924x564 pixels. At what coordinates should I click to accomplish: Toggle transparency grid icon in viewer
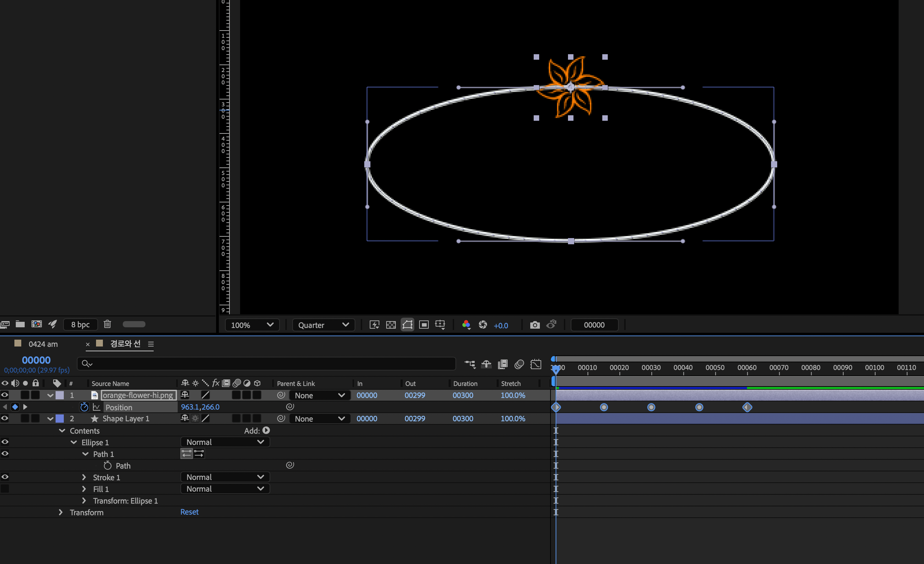(x=391, y=325)
